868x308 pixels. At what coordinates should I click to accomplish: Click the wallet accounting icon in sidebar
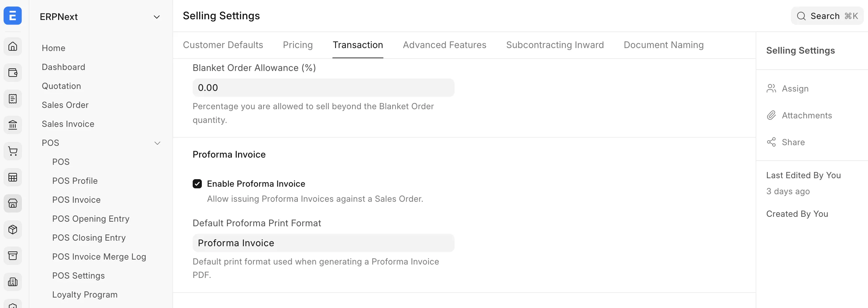13,73
